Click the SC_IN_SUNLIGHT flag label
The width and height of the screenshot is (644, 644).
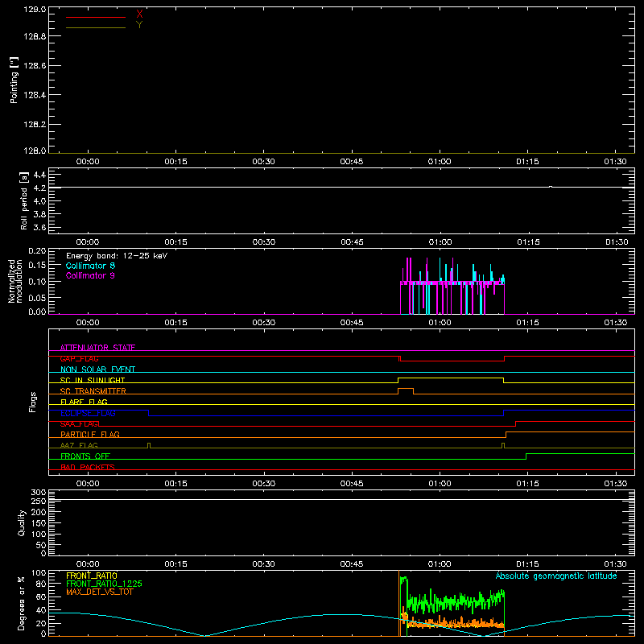tap(93, 380)
